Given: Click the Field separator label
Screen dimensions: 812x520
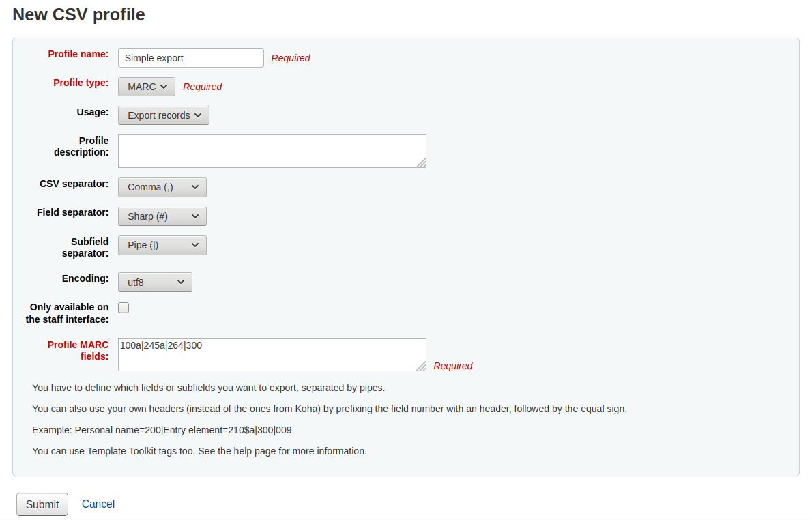Looking at the screenshot, I should pos(72,212).
